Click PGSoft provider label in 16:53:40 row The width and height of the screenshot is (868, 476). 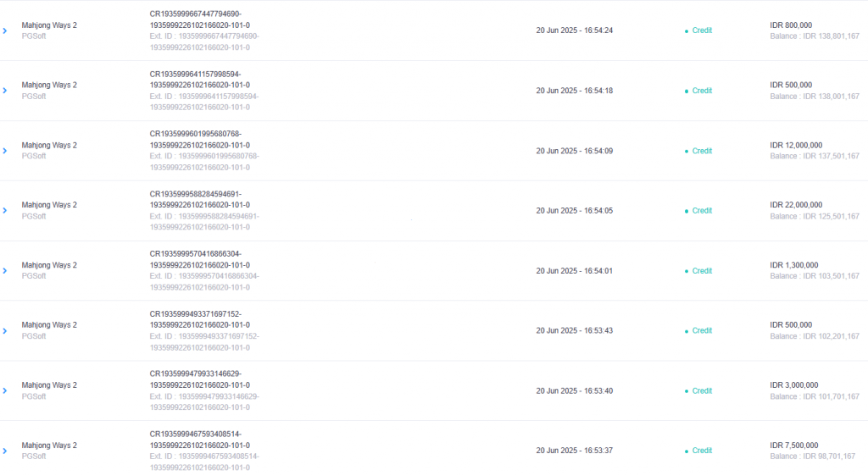tap(34, 396)
